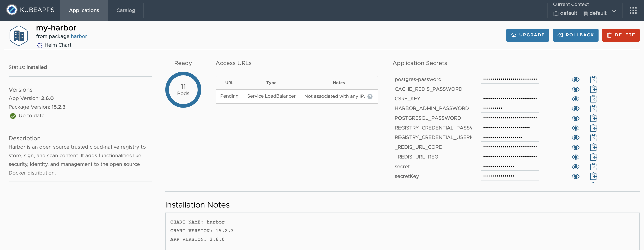
Task: Open the Applications tab
Action: 84,10
